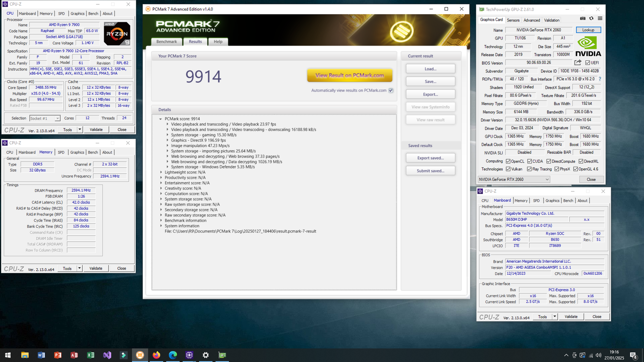Toggle the Vulkan checkbox
This screenshot has width=644, height=362.
click(x=508, y=169)
